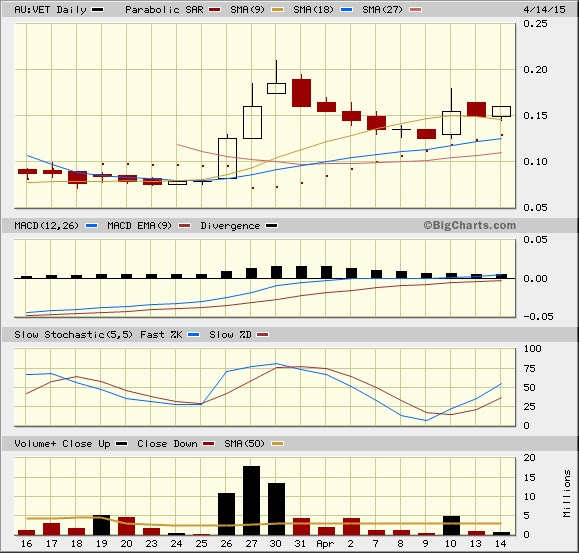Click the MACD EMA(9) legend marker
This screenshot has height=553, width=579.
pyautogui.click(x=185, y=226)
